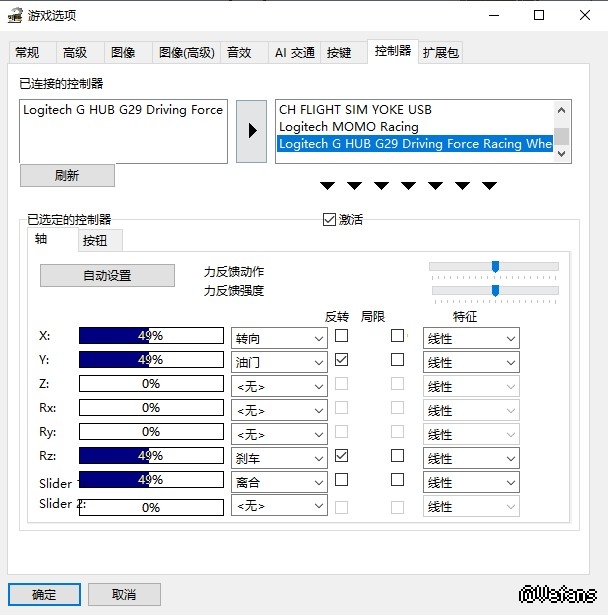
Task: Enable 局限 checkbox for Slider 1 axis
Action: (397, 480)
